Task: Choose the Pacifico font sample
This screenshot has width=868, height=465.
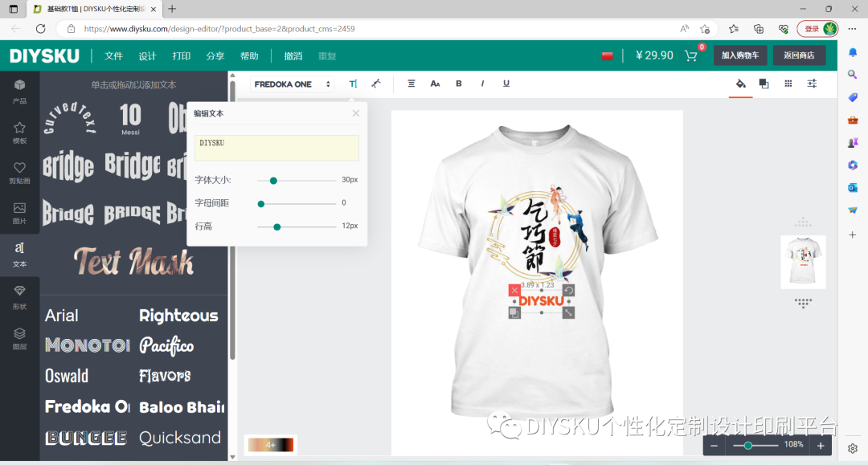Action: tap(166, 345)
